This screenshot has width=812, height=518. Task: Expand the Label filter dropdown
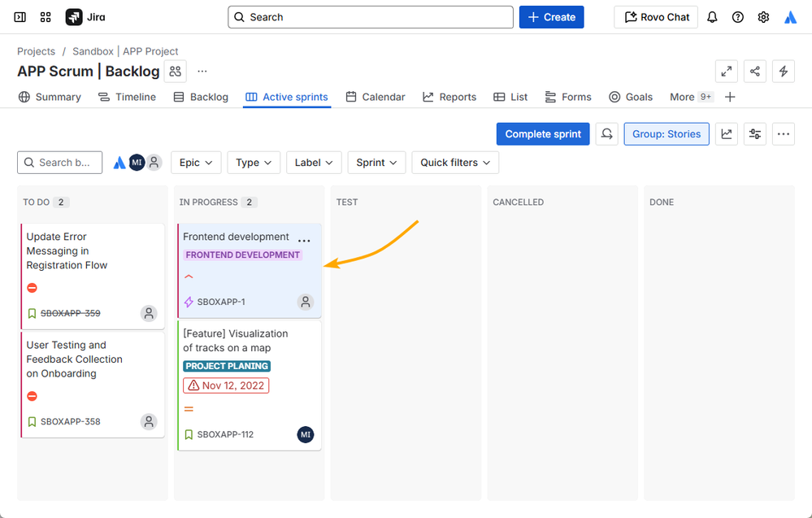[314, 163]
